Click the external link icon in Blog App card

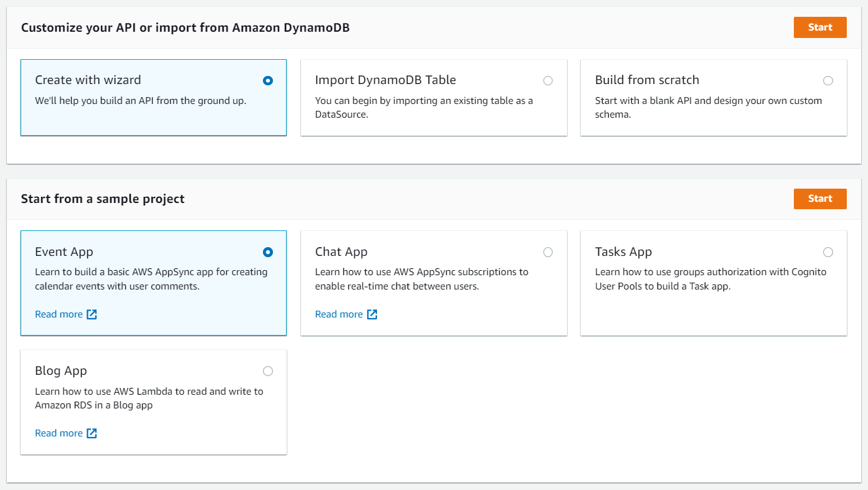[92, 433]
